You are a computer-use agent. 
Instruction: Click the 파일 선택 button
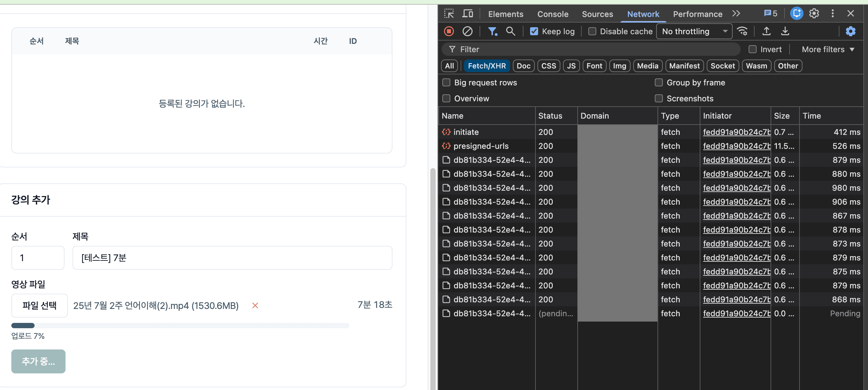click(40, 306)
